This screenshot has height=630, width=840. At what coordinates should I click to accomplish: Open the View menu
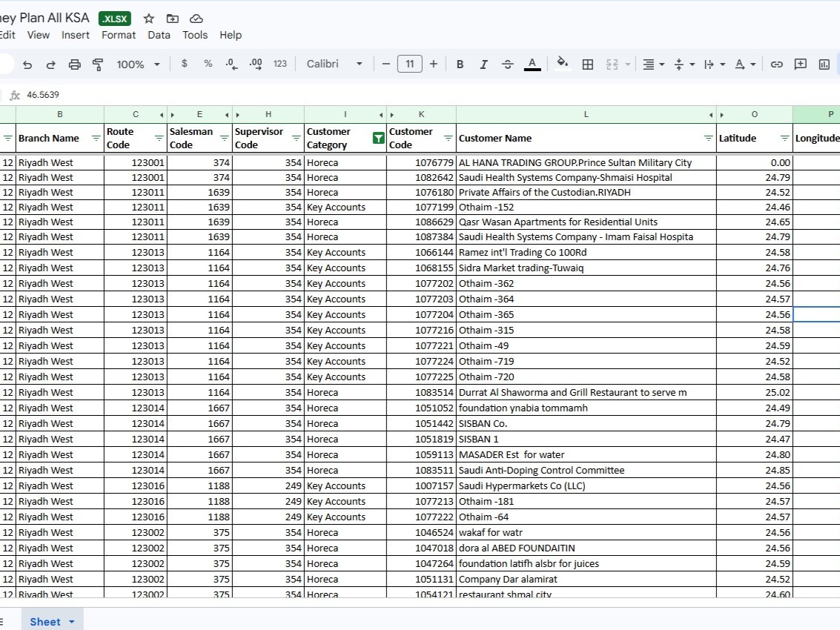coord(39,35)
